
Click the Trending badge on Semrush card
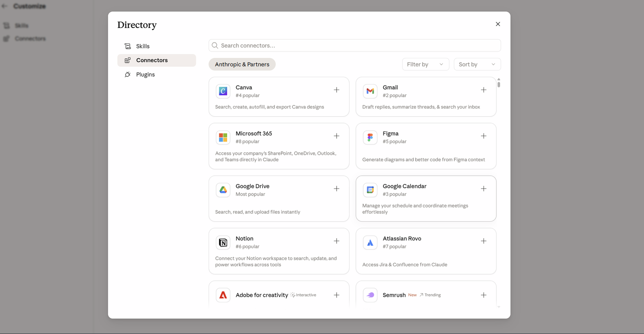tap(430, 295)
